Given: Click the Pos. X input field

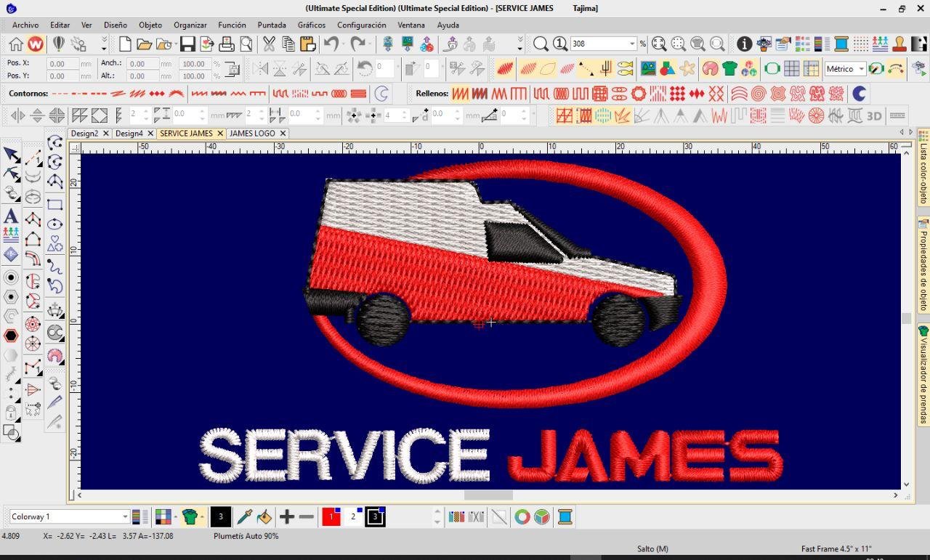Looking at the screenshot, I should pos(62,64).
